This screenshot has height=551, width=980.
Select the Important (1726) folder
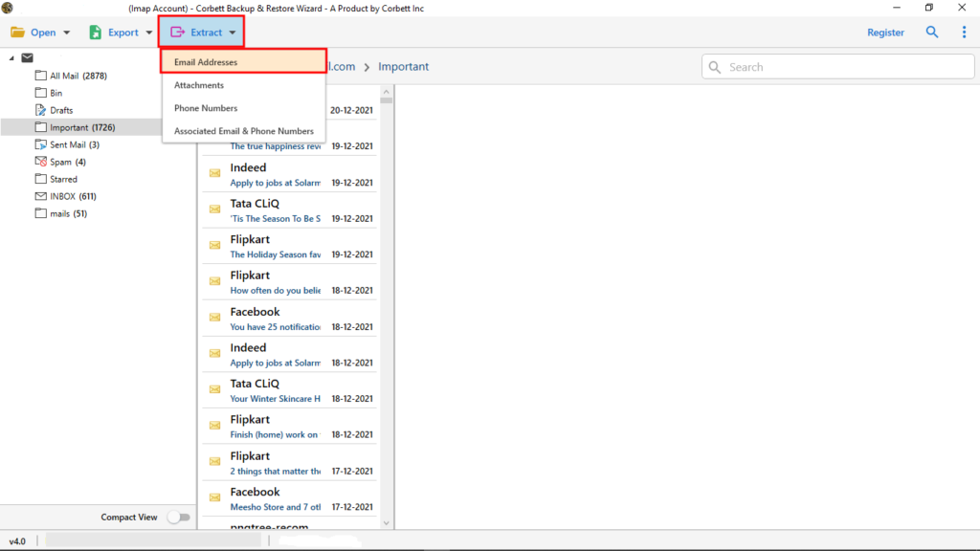[x=82, y=127]
